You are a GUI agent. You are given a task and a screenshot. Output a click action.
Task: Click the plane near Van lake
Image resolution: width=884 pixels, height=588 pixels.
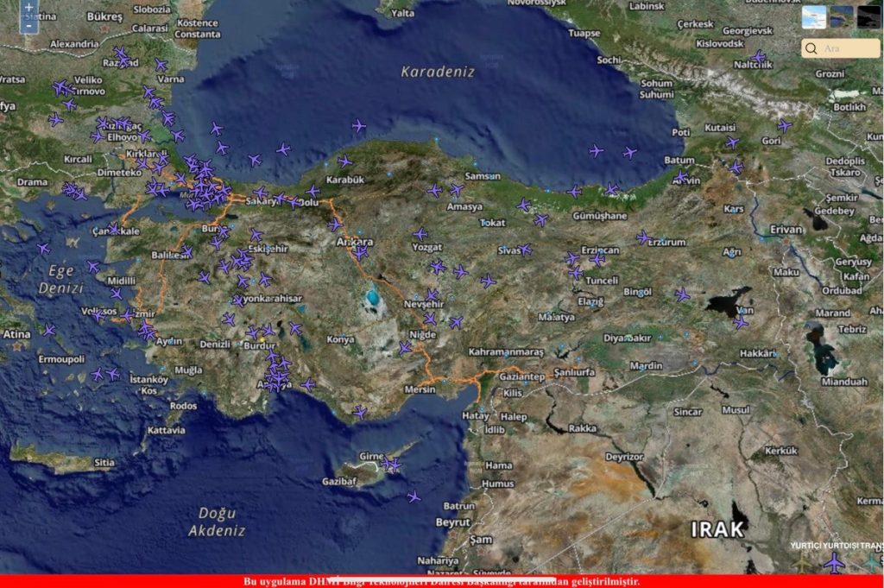[x=740, y=321]
